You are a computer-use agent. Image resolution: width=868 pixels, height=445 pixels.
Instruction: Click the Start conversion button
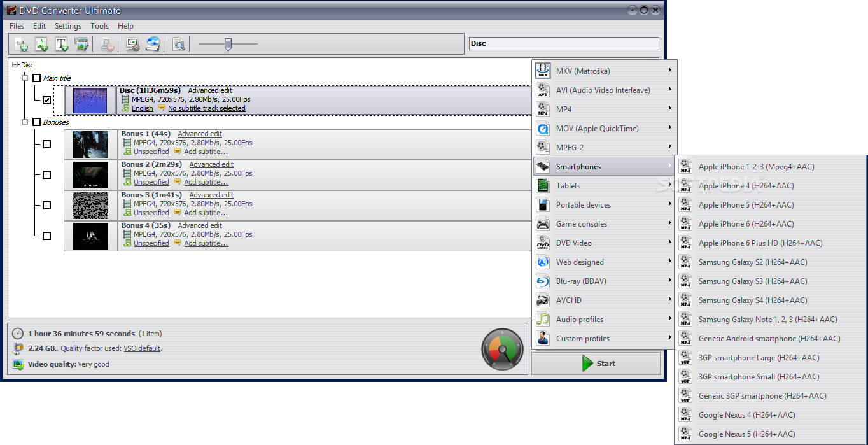(x=596, y=364)
